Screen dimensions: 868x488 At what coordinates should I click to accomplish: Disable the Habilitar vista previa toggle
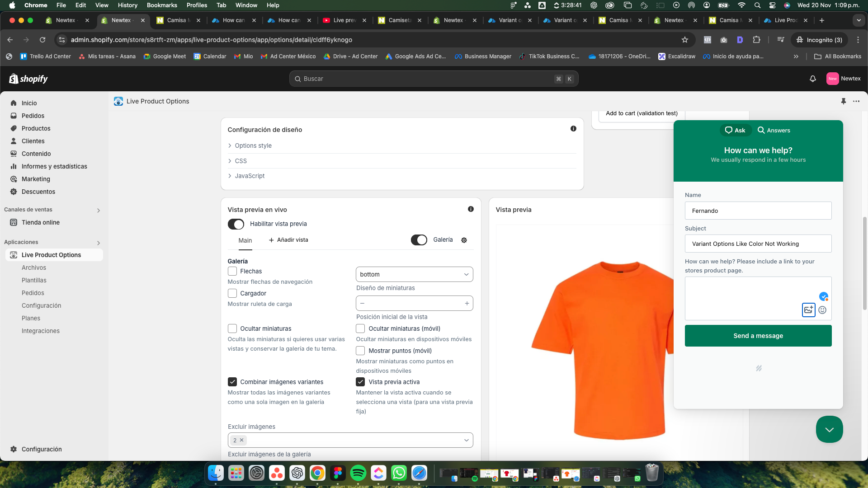(x=236, y=224)
